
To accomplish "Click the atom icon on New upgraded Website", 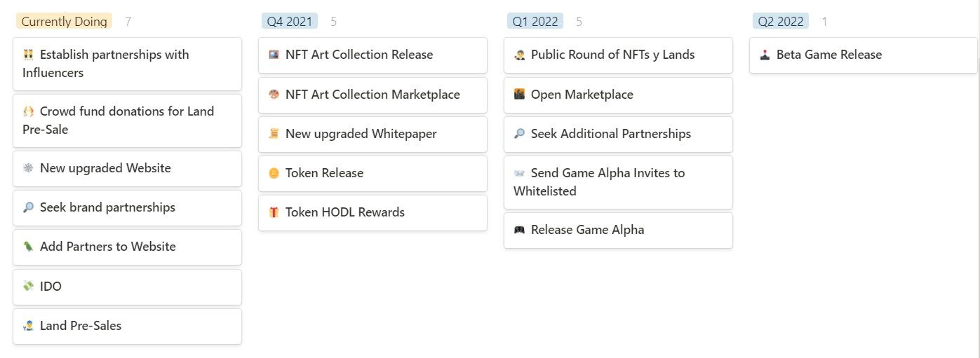I will click(x=28, y=168).
